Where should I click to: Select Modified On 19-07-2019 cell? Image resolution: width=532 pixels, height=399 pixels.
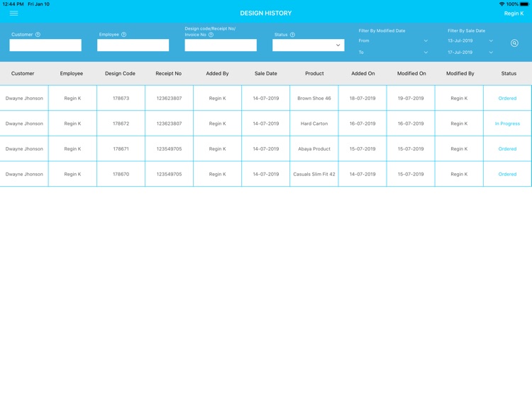[x=411, y=98]
